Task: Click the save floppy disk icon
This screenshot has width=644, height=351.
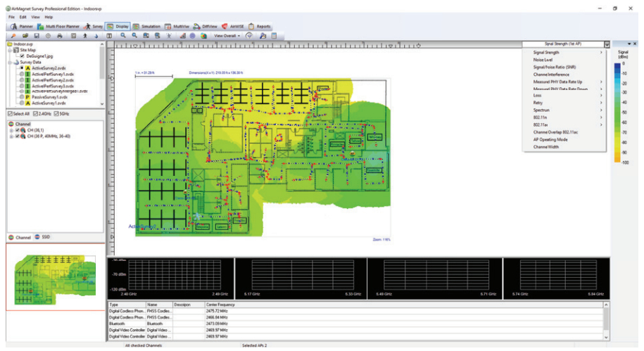Action: click(x=37, y=36)
